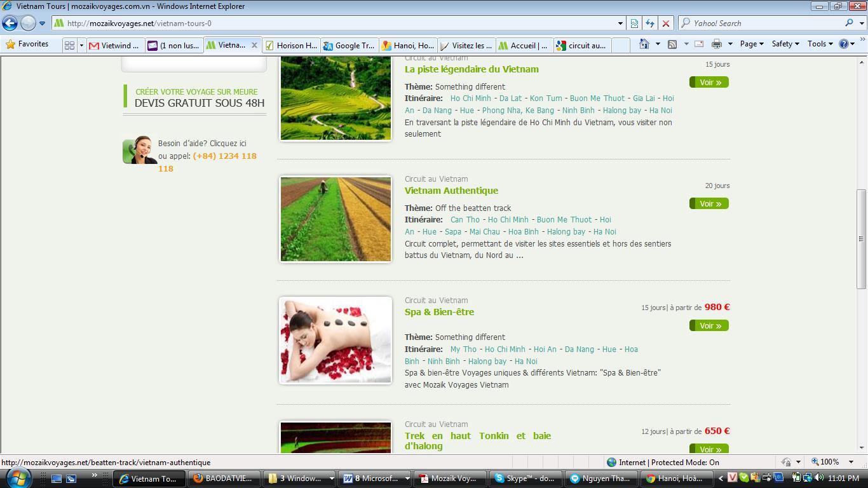Click Voir button for Vietnam Authentique
This screenshot has width=868, height=488.
(x=709, y=203)
